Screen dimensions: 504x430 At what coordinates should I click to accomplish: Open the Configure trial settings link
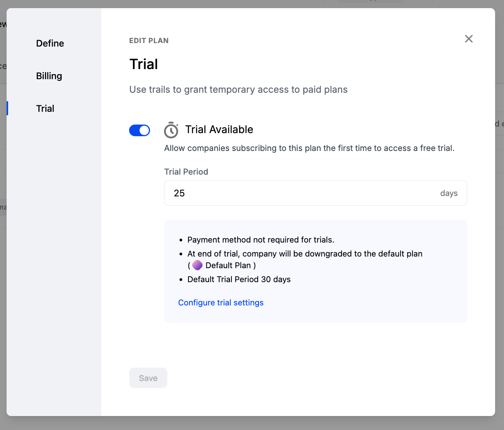[x=221, y=303]
